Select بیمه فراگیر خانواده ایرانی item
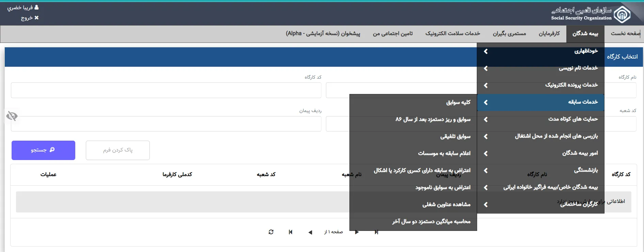 click(540, 188)
